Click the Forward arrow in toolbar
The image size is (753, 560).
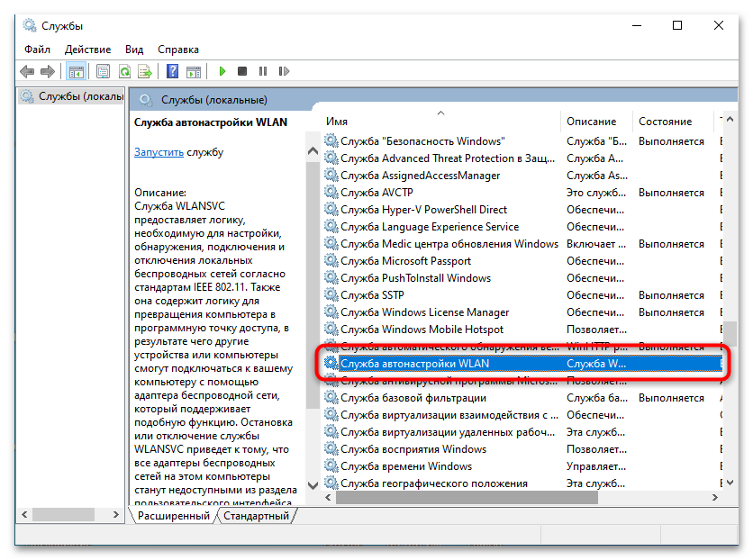[47, 71]
